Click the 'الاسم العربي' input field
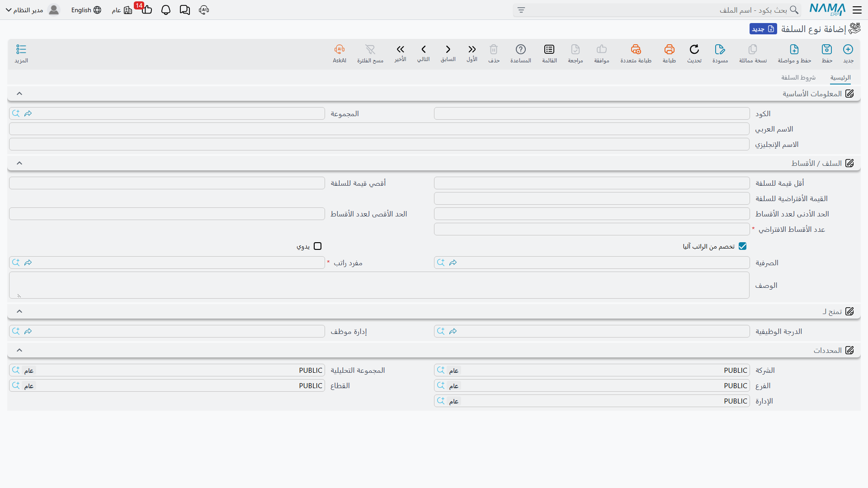The width and height of the screenshot is (868, 488). click(379, 129)
